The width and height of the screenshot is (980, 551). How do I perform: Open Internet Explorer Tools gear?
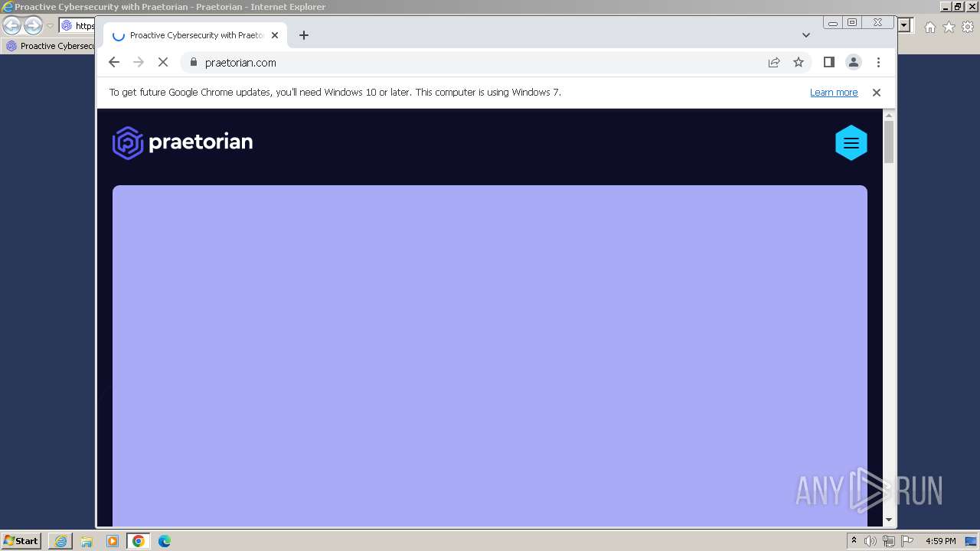(968, 28)
